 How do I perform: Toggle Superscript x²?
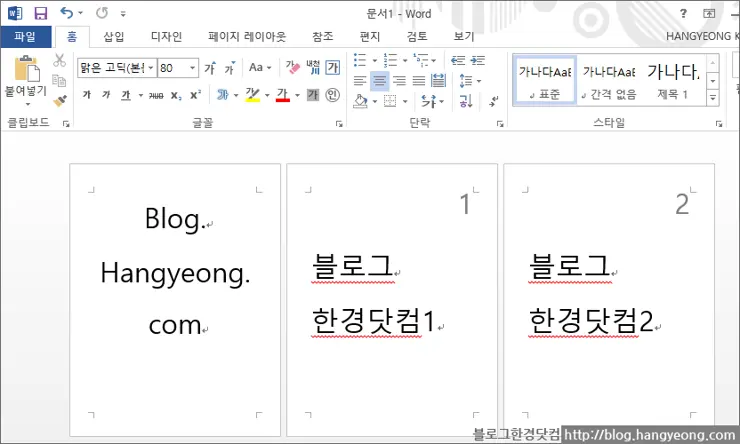(x=195, y=95)
